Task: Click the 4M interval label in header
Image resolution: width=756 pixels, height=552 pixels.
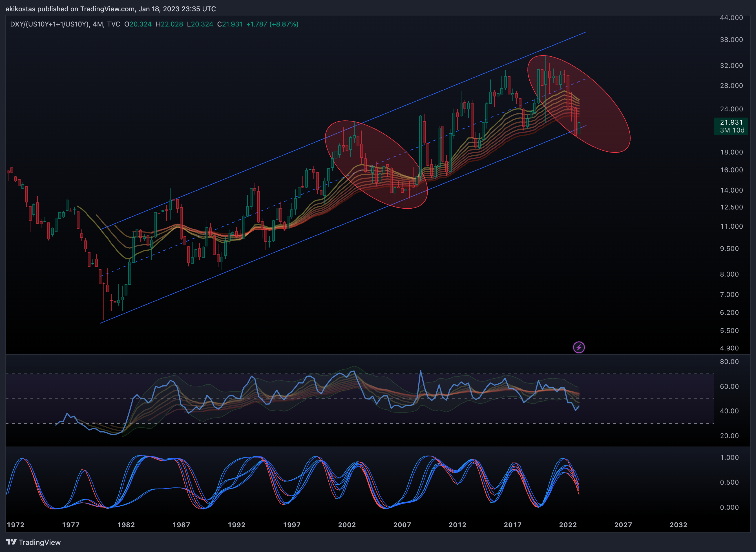Action: [x=98, y=24]
